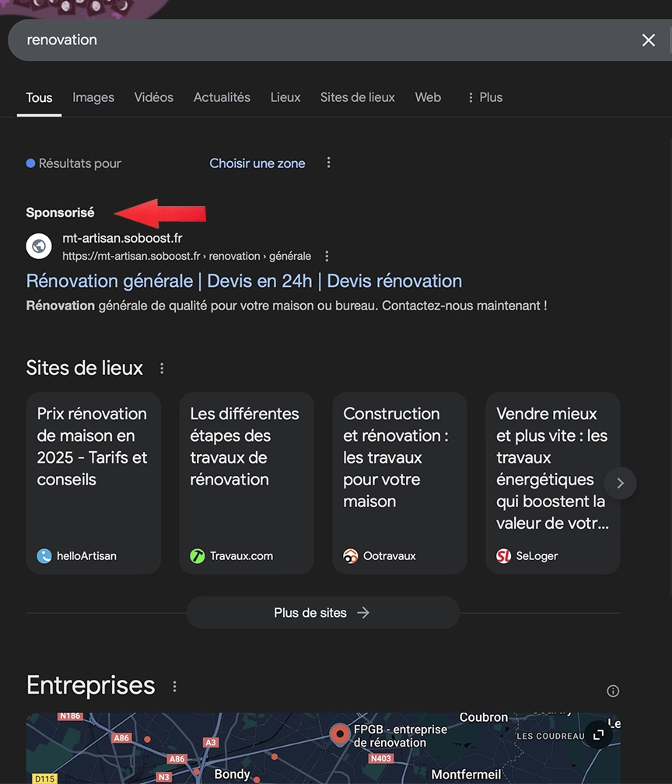Open options menu next to Entreprises heading
This screenshot has width=672, height=784.
(x=174, y=686)
